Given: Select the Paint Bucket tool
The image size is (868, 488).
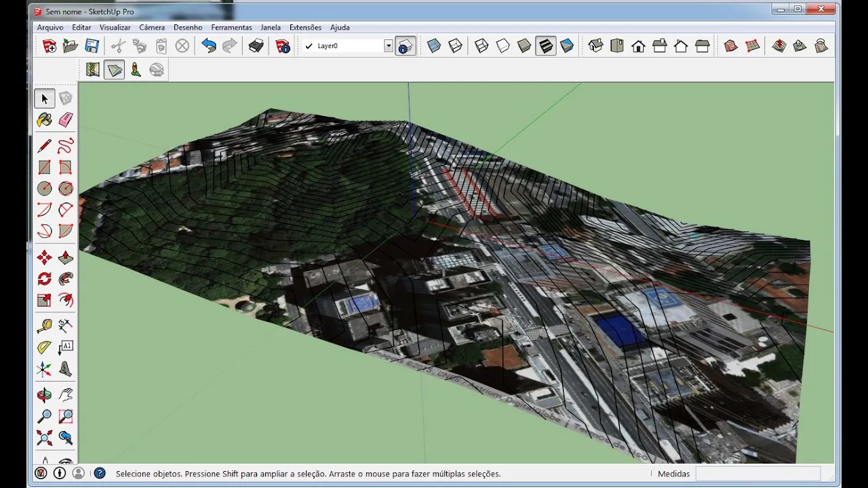Looking at the screenshot, I should pyautogui.click(x=44, y=120).
